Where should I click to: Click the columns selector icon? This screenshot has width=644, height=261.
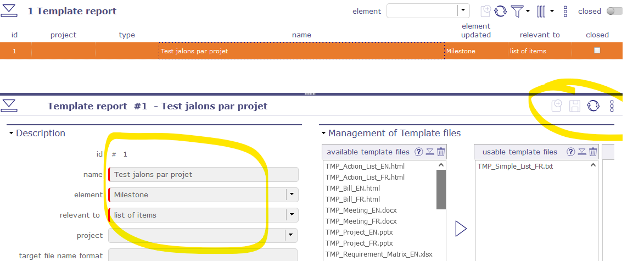(542, 11)
